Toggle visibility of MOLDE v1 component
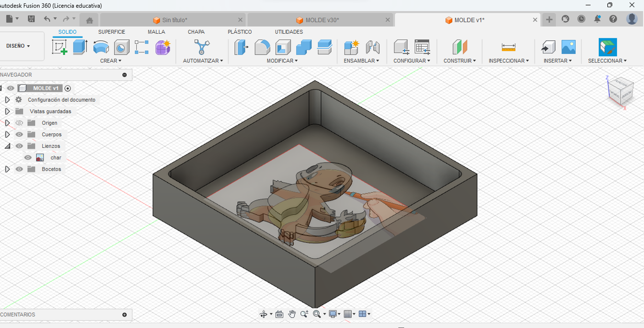The width and height of the screenshot is (644, 328). [10, 88]
